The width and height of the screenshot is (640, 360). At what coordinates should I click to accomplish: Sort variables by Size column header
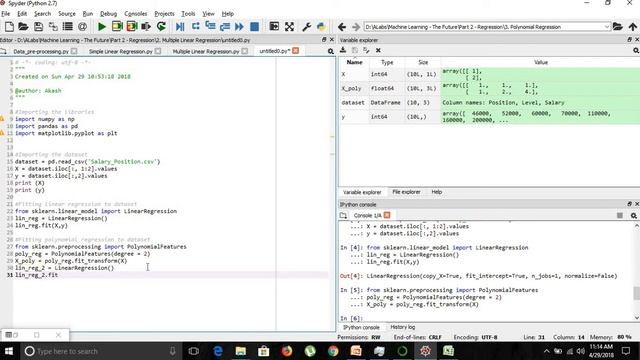[423, 62]
